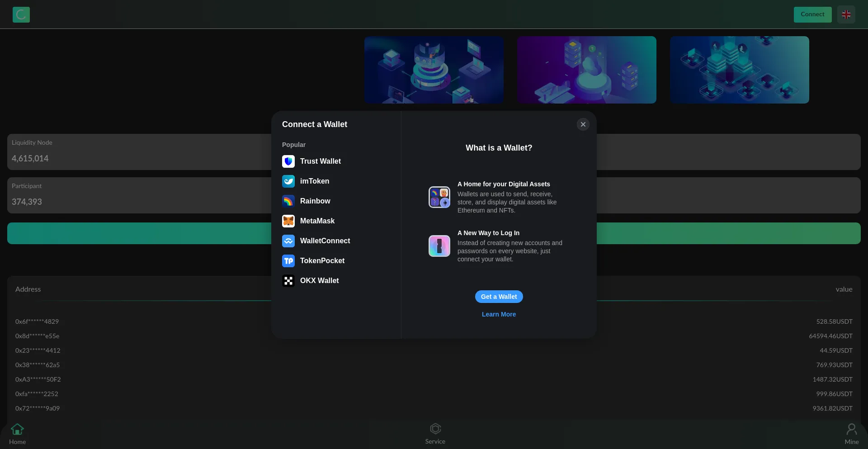
Task: Click the Trust Wallet shield icon
Action: pyautogui.click(x=288, y=161)
